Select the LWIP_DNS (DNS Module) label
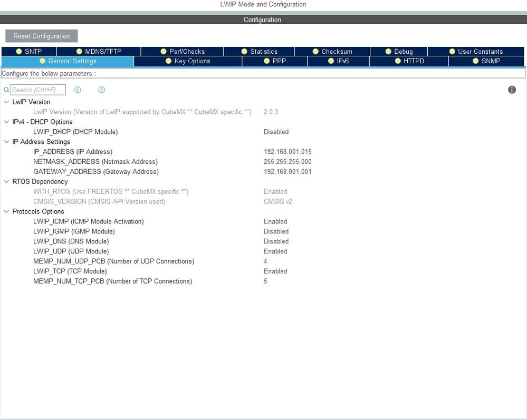Image resolution: width=527 pixels, height=420 pixels. [71, 241]
